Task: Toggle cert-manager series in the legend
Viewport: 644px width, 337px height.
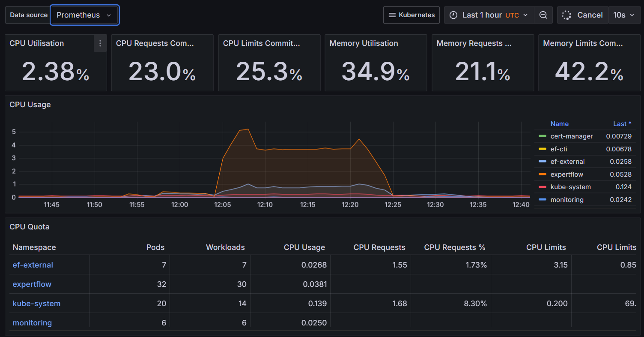Action: (x=571, y=136)
